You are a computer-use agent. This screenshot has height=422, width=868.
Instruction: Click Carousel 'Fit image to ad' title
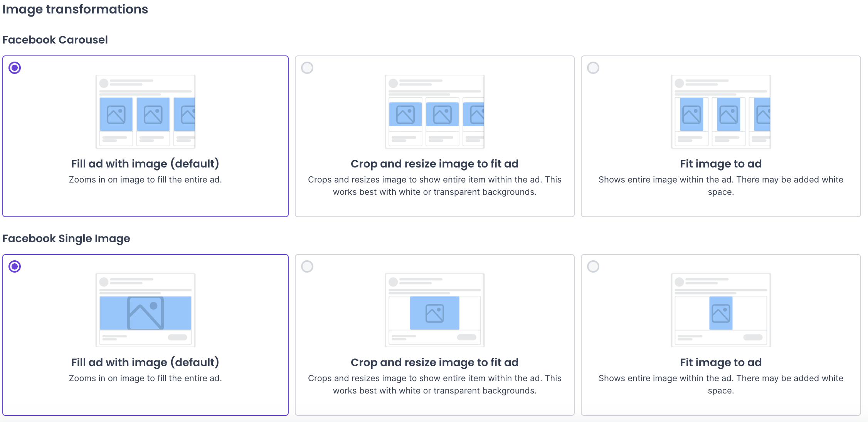(x=721, y=164)
